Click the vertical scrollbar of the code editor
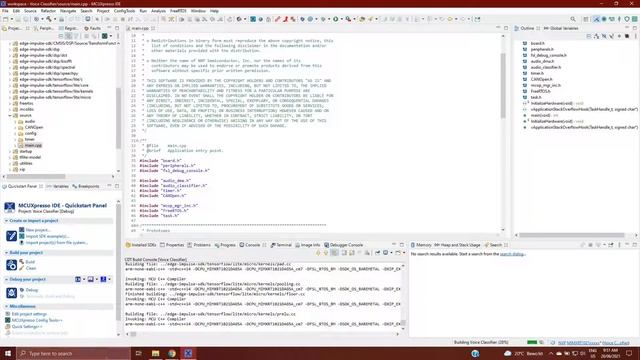This screenshot has height=360, width=640. [x=503, y=86]
